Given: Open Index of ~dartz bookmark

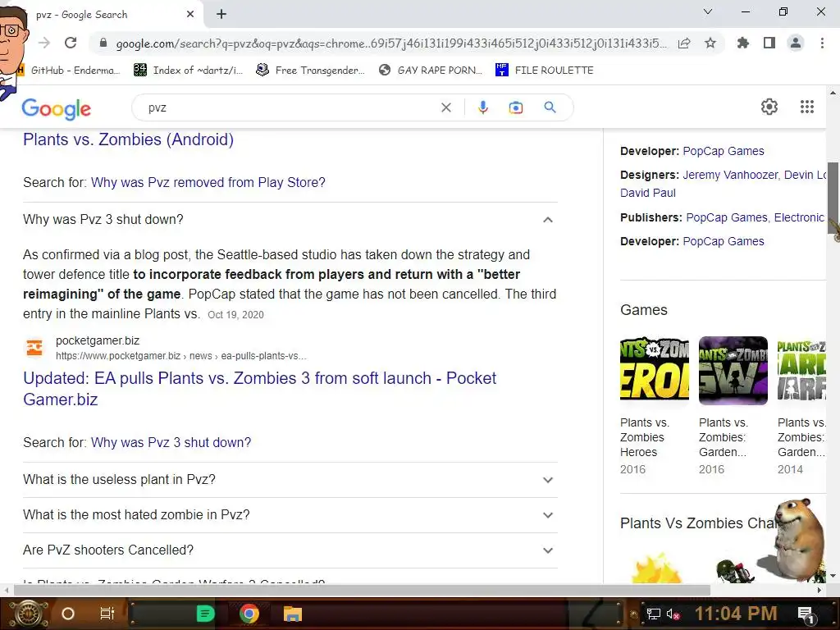Looking at the screenshot, I should [189, 71].
